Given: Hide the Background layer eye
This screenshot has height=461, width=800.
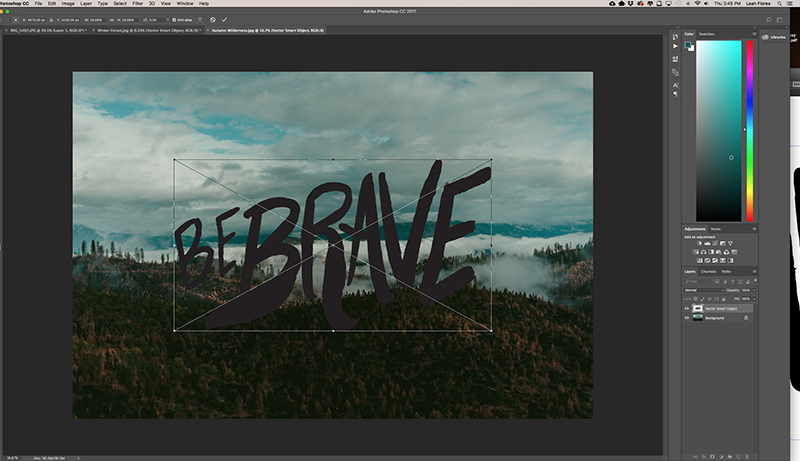Looking at the screenshot, I should coord(687,318).
